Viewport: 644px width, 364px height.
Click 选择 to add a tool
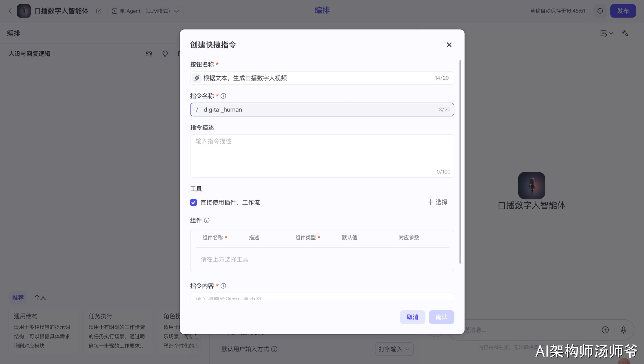(x=437, y=202)
